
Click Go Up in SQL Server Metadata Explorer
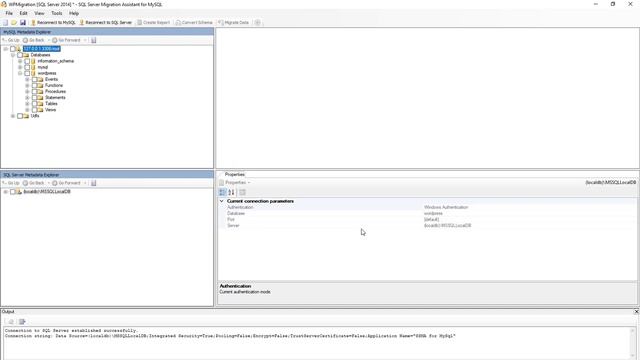[x=11, y=183]
